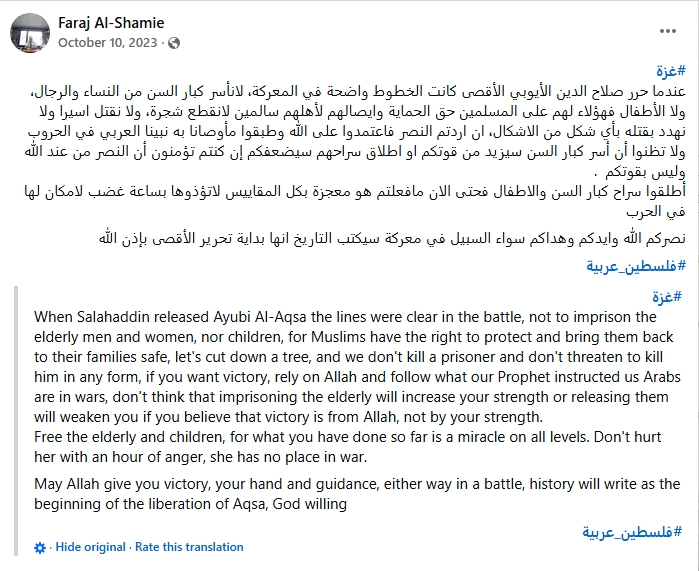Open the #غزة hashtag above the English translation
Viewport: 699px width, 571px height.
(x=669, y=296)
